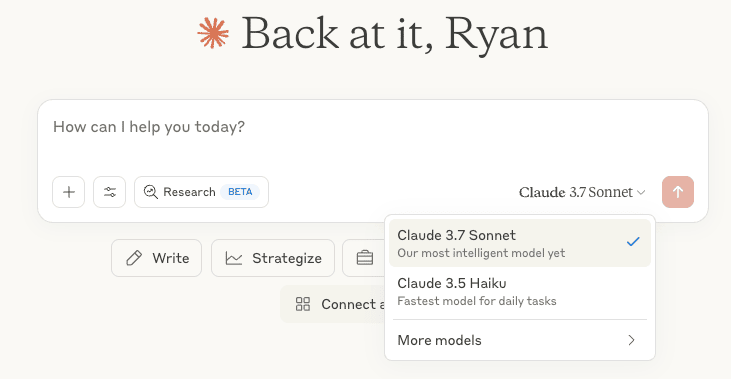Expand the More models submenu

tap(520, 340)
